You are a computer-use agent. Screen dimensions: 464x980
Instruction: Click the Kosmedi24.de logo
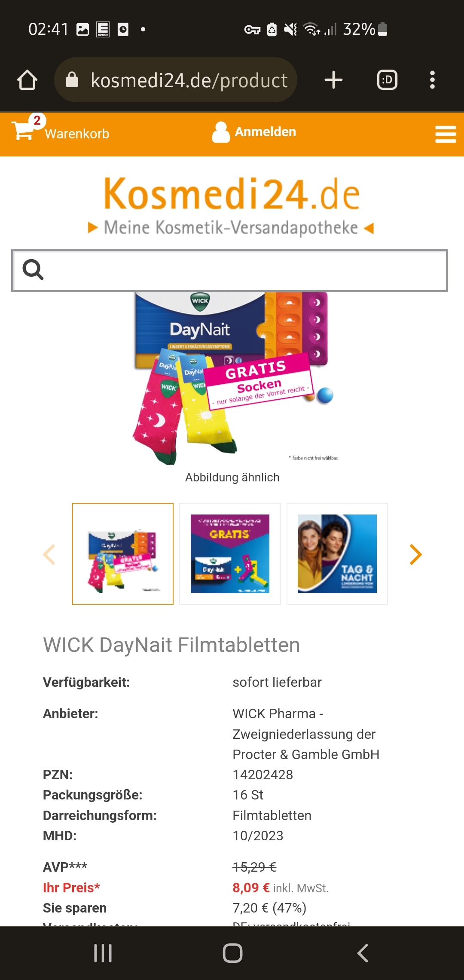[x=231, y=205]
